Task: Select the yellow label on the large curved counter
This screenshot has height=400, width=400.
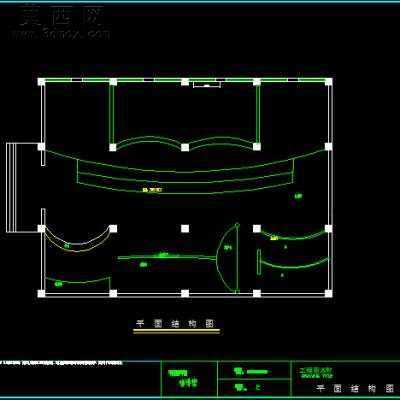Action: pos(152,190)
